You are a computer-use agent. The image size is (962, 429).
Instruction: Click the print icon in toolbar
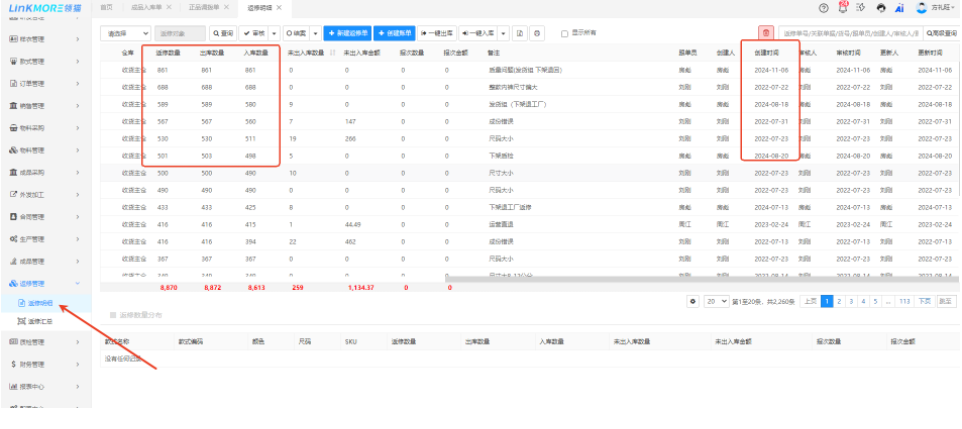537,33
